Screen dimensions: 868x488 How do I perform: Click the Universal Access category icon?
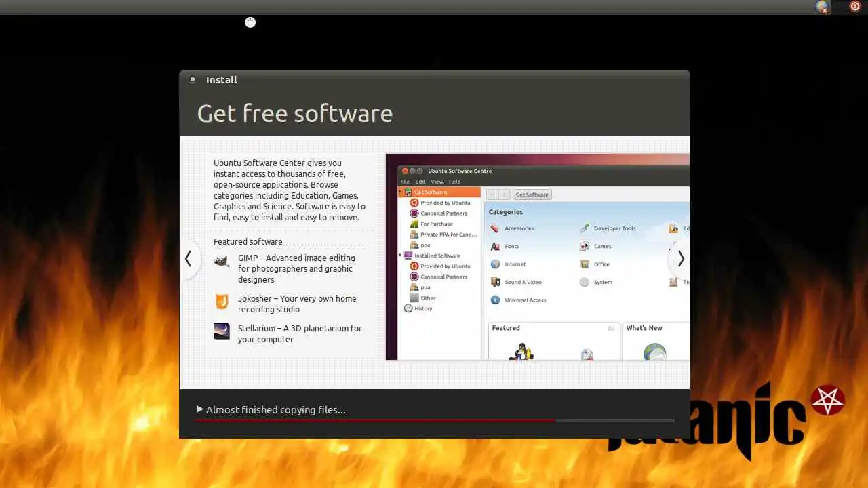pyautogui.click(x=495, y=300)
